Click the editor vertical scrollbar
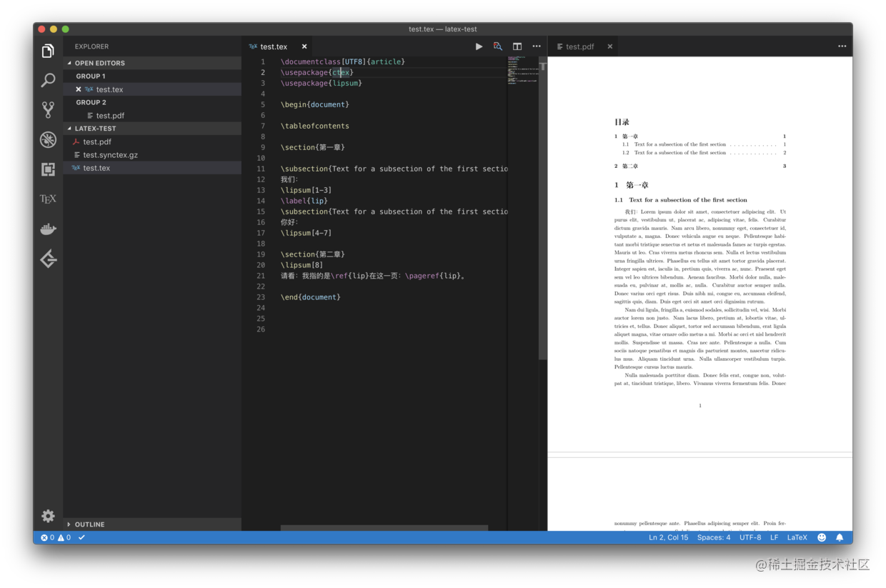Viewport: 886px width, 588px height. tap(543, 207)
